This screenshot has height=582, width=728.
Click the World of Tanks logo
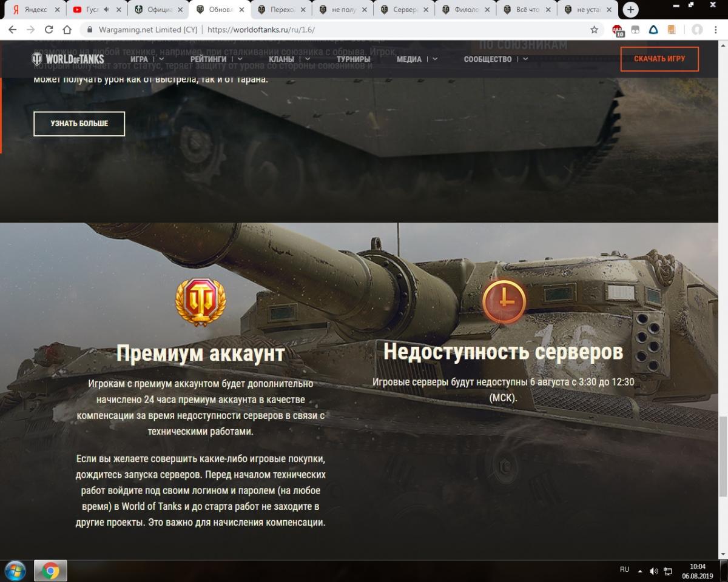click(x=67, y=59)
